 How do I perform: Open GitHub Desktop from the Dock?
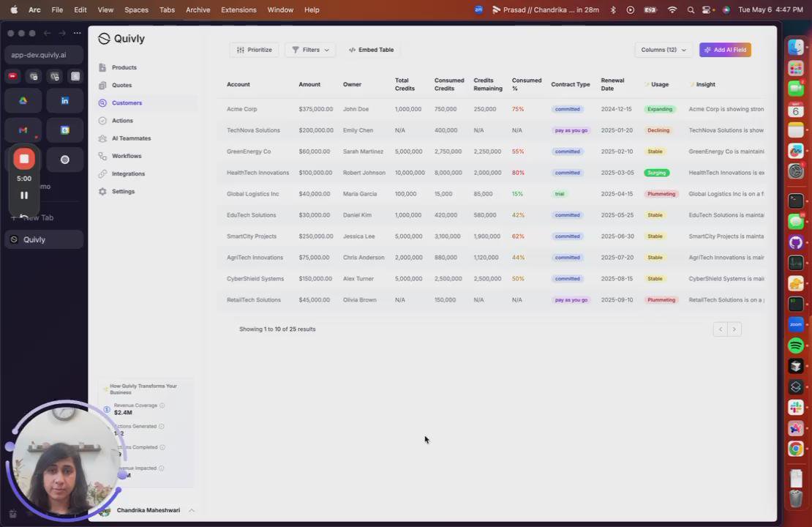796,242
